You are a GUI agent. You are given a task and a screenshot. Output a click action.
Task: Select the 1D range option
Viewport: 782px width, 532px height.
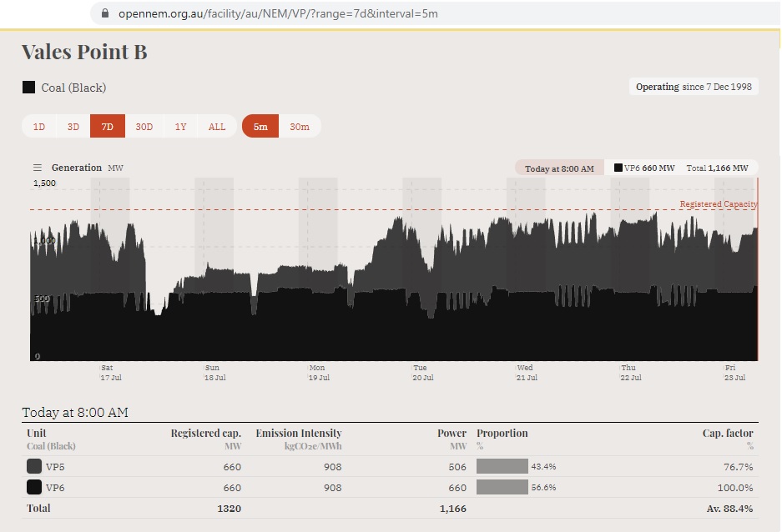39,127
